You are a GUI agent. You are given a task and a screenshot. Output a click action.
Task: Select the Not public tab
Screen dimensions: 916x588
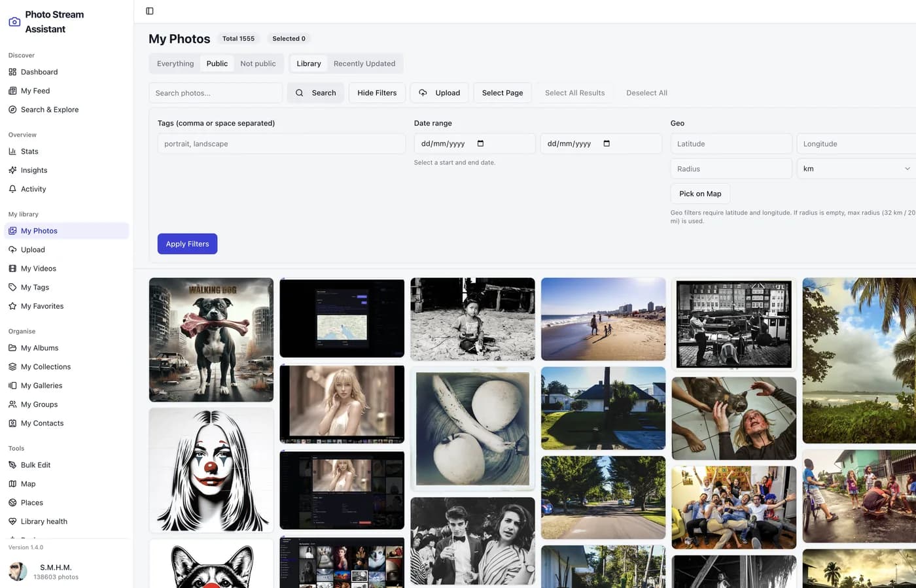258,63
